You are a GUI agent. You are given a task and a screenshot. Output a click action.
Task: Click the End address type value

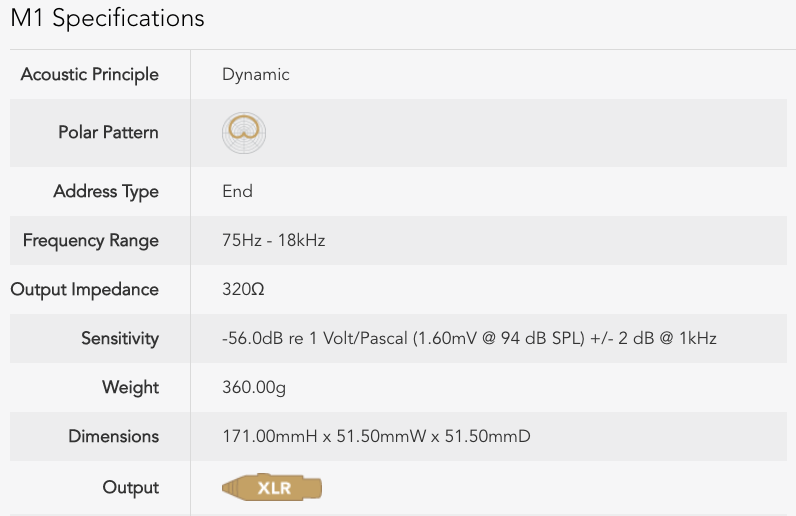[237, 191]
